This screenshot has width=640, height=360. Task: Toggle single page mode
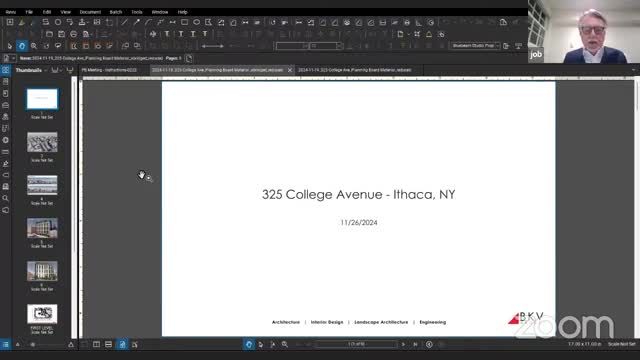pos(122,344)
